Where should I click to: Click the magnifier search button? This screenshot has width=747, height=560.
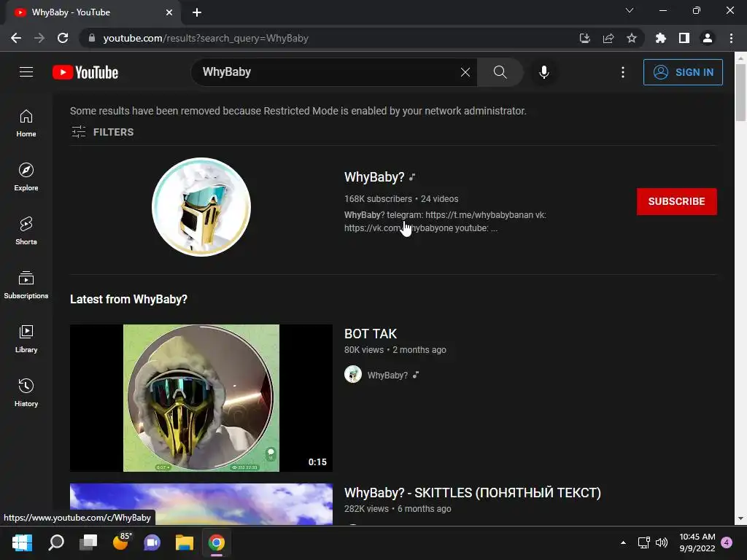point(500,72)
